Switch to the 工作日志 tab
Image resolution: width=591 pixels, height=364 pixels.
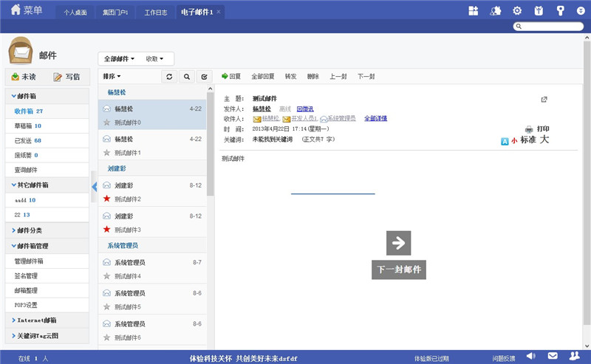point(155,13)
